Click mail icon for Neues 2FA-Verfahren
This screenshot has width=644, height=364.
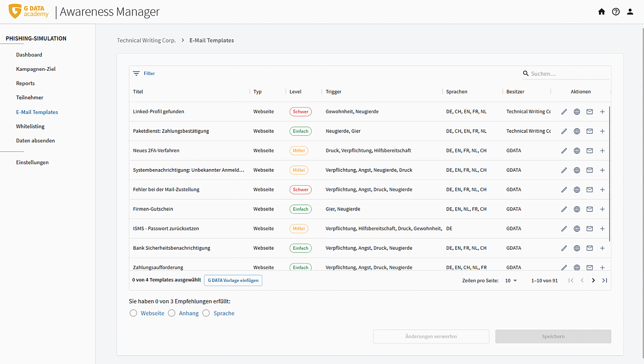(590, 151)
